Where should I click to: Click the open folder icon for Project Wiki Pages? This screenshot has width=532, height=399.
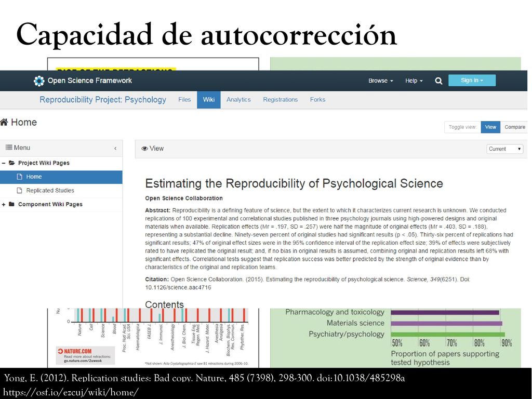click(x=12, y=163)
